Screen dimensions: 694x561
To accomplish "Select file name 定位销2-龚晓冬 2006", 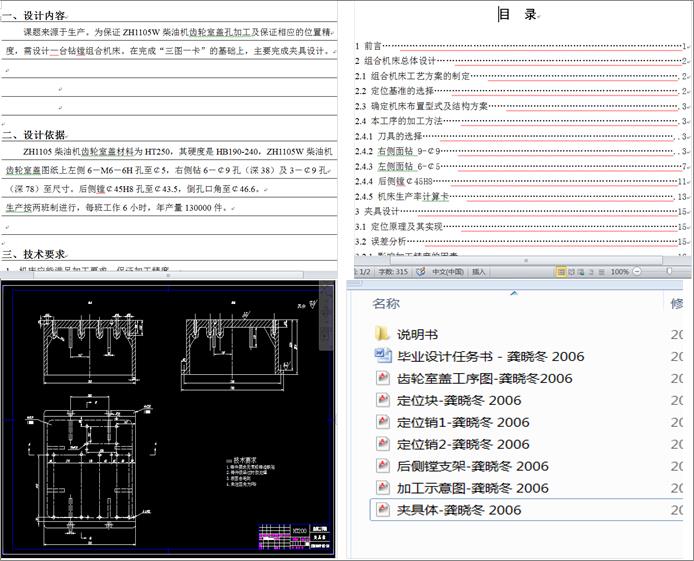I will click(x=463, y=444).
